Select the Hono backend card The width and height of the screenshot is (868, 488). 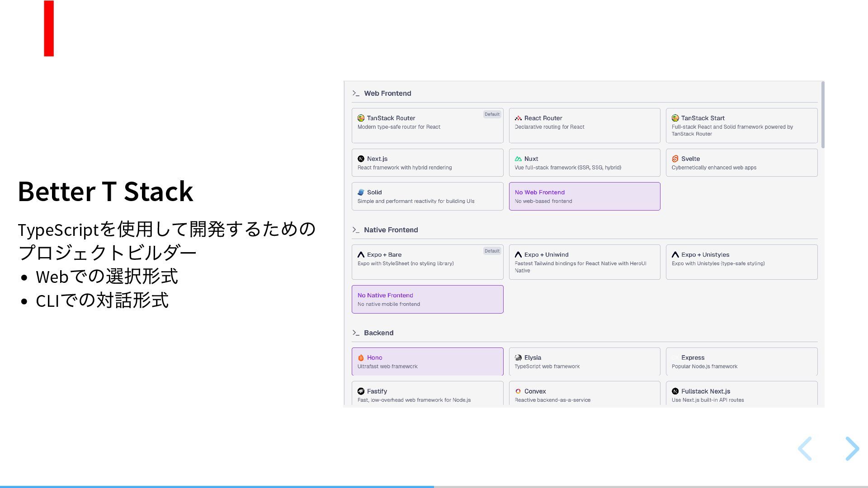pos(427,361)
